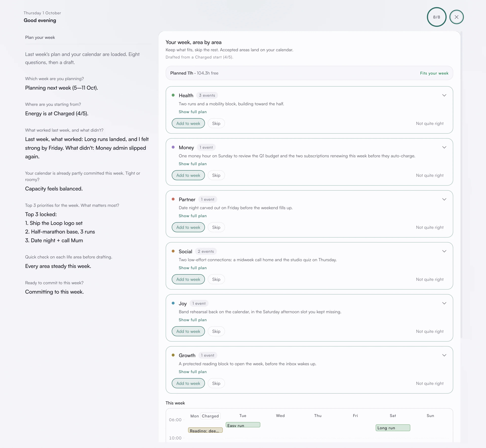
Task: Click the draft panel vertical scrollbar
Action: coord(461,184)
